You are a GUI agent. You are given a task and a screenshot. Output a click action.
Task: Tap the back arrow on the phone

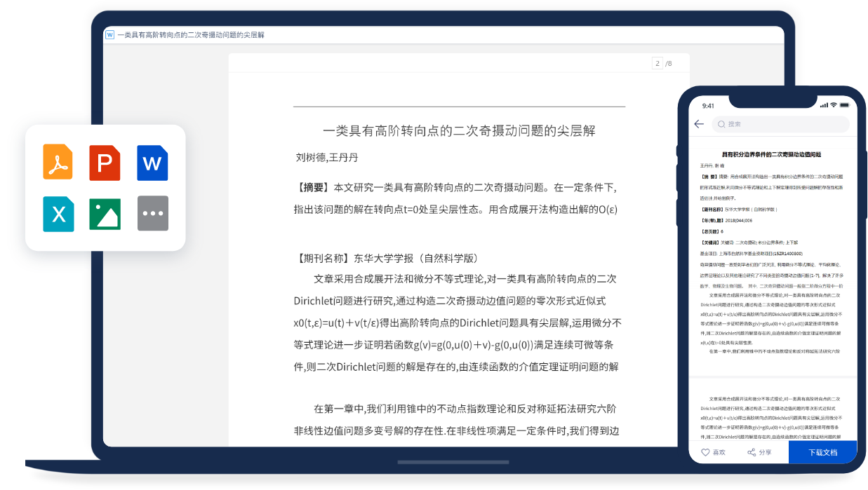[699, 124]
